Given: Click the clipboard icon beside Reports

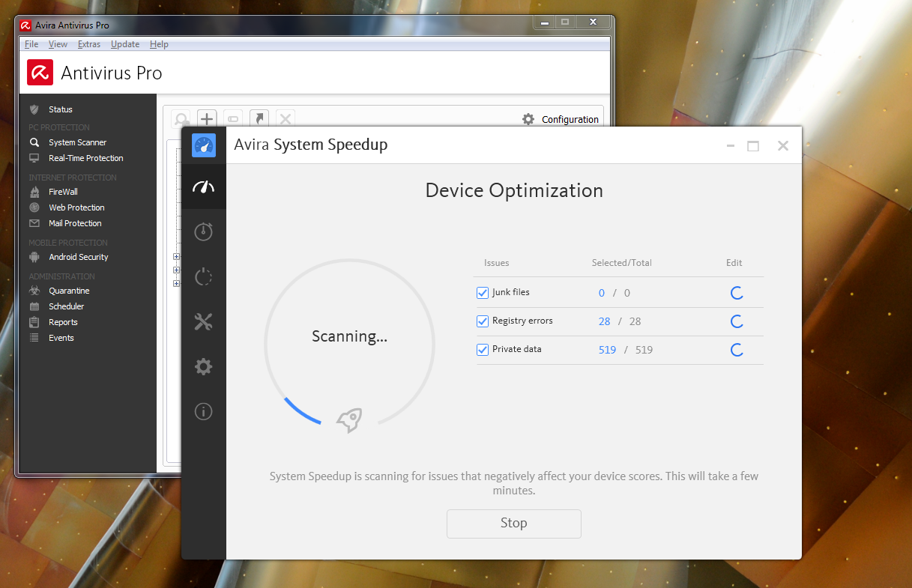Looking at the screenshot, I should pyautogui.click(x=34, y=322).
